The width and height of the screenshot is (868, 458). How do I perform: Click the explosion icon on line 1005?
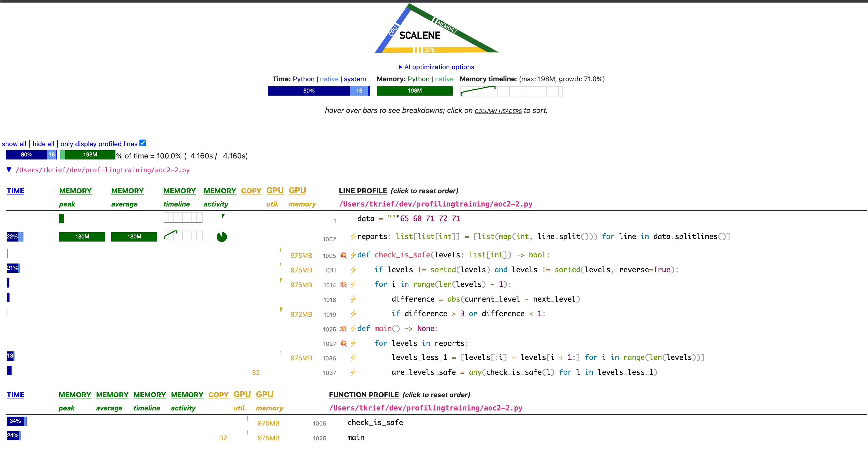point(343,255)
